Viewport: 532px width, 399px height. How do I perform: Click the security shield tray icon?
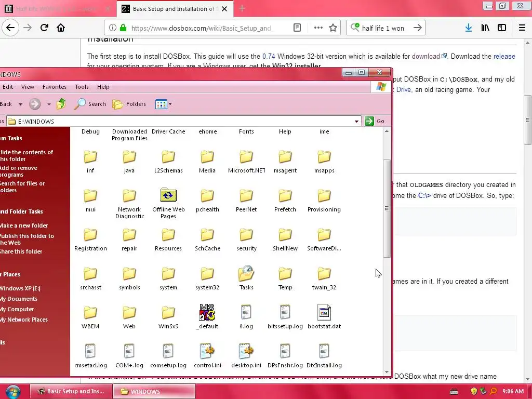click(x=474, y=391)
